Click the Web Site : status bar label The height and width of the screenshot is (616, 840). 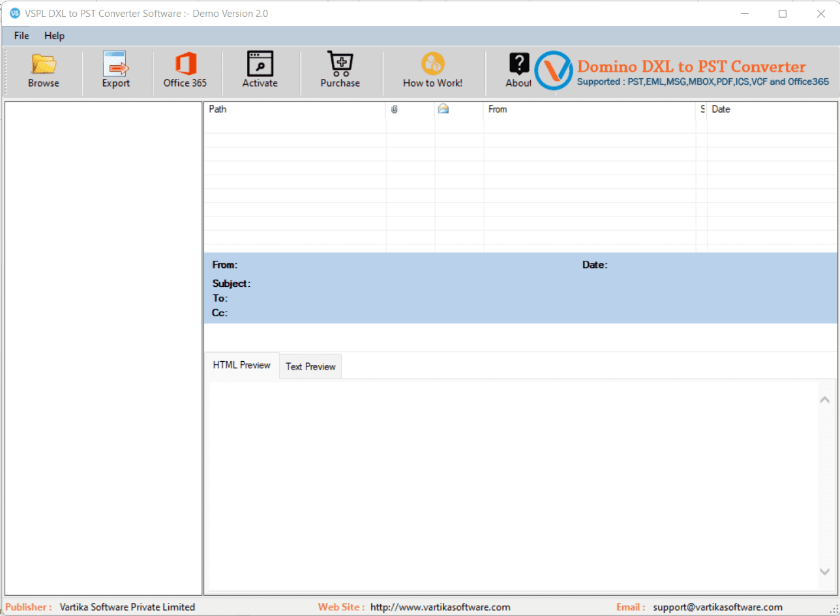click(341, 607)
